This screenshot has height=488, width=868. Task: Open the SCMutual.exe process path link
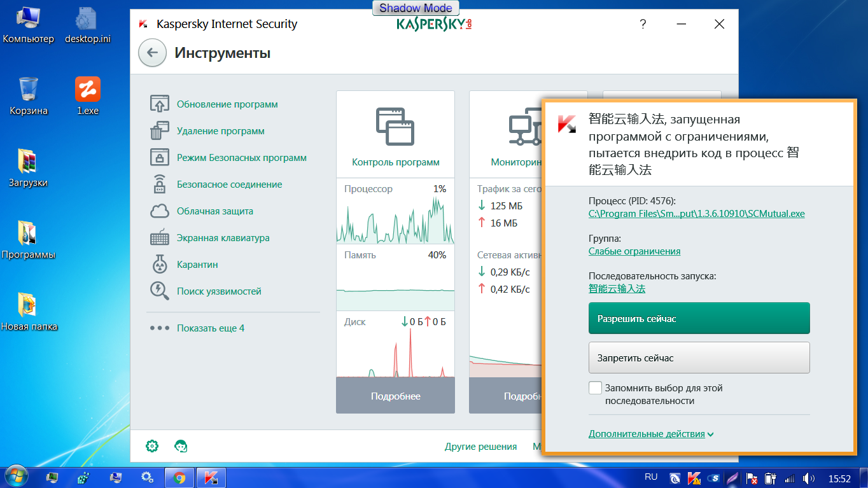(x=696, y=214)
